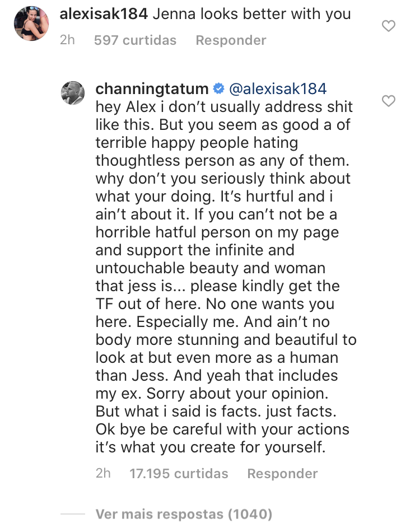Reply to alexisak184 via Responder
The image size is (420, 528).
tap(231, 40)
